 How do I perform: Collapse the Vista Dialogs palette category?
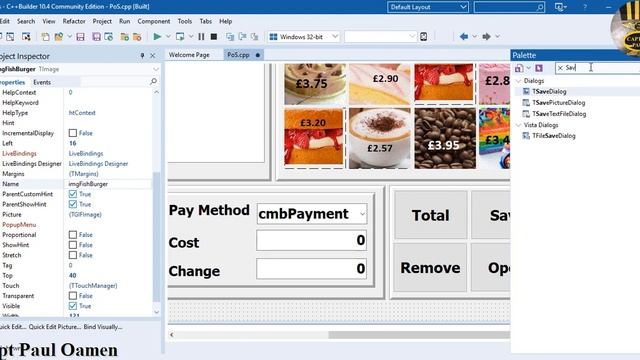[x=519, y=125]
